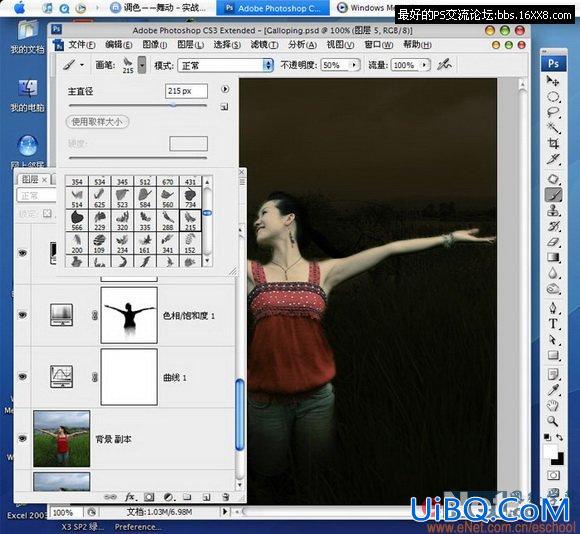Select the Lasso tool
The width and height of the screenshot is (580, 534).
[553, 112]
